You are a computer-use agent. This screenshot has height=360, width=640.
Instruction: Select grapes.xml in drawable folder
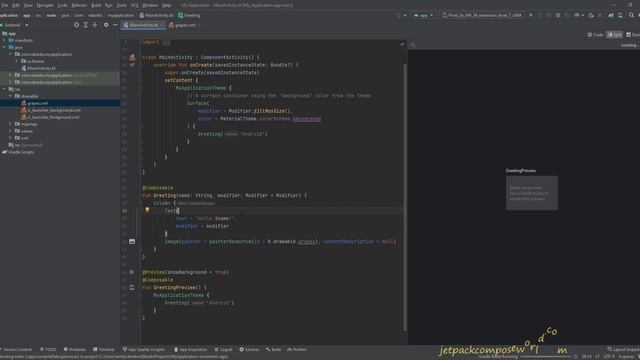35,103
